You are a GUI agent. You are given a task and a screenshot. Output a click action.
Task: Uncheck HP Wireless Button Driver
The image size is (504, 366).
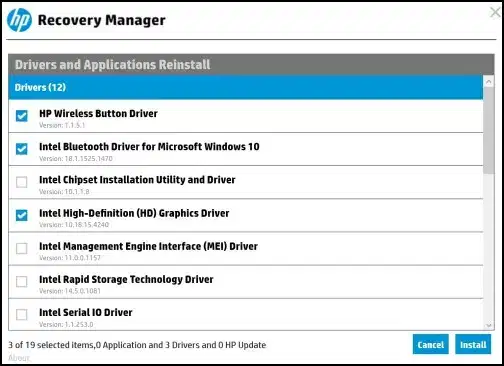[22, 116]
